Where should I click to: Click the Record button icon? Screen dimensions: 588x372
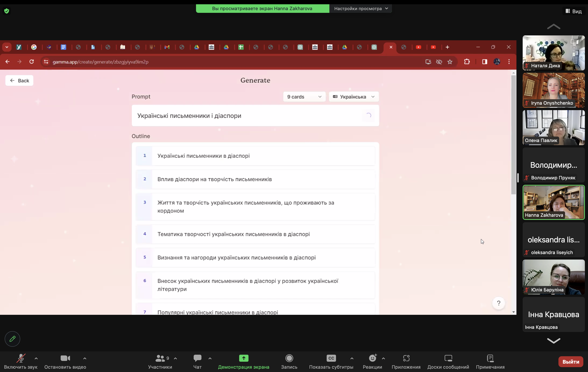coord(289,358)
